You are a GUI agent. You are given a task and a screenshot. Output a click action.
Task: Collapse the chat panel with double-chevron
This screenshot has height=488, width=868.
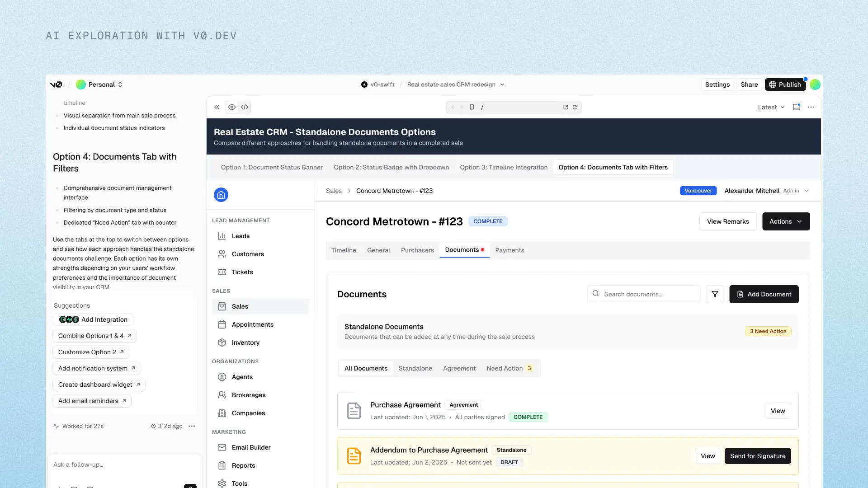[x=217, y=107]
